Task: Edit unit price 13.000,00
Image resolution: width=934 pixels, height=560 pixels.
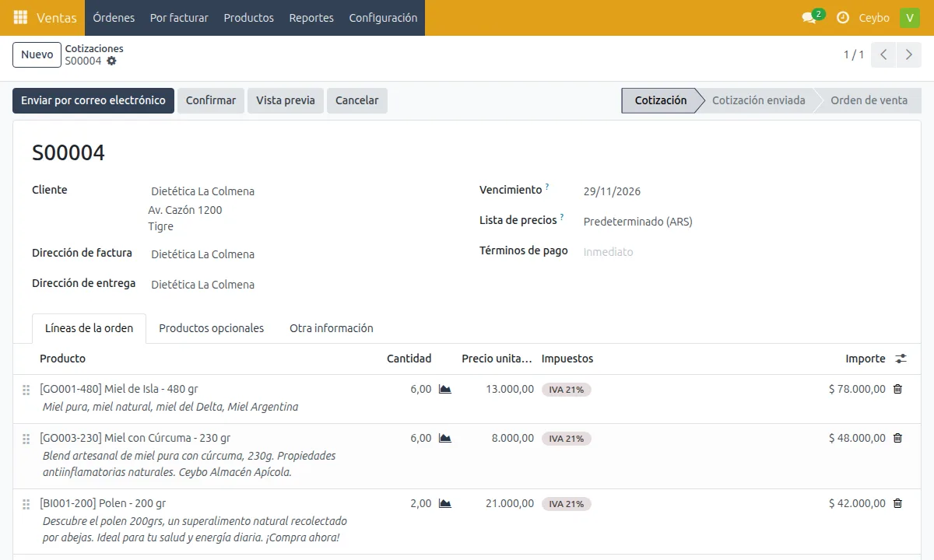Action: pyautogui.click(x=510, y=389)
